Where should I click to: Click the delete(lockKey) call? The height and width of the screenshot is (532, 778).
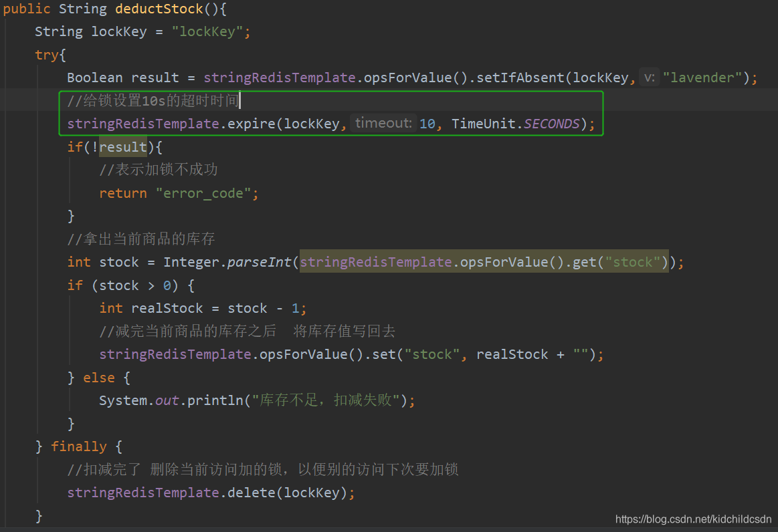point(287,493)
